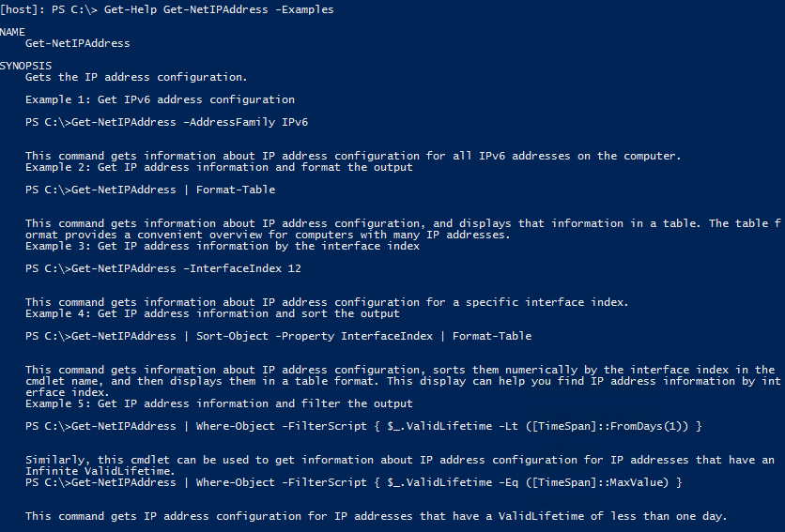This screenshot has width=785, height=532.
Task: Click the MaxValue Where-Object command line
Action: coord(353,482)
